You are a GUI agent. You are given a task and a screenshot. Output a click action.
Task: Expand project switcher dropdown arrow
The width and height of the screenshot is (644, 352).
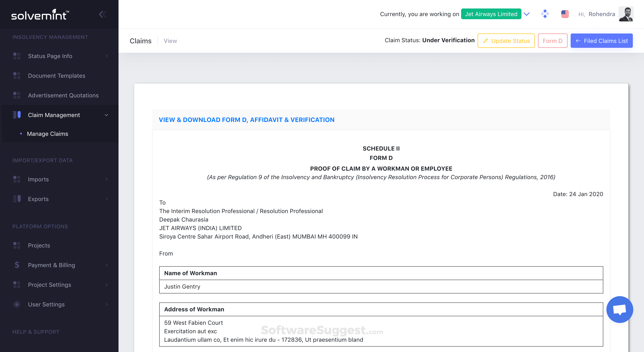click(x=527, y=14)
